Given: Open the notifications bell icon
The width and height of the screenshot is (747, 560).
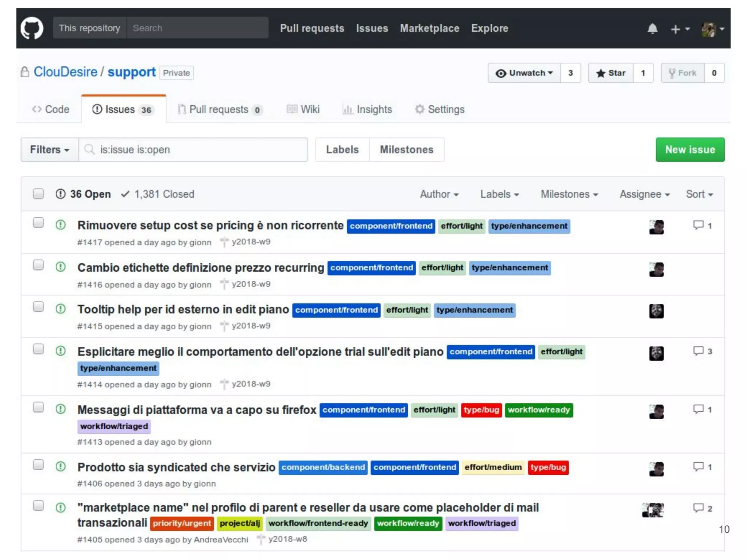Looking at the screenshot, I should click(652, 28).
